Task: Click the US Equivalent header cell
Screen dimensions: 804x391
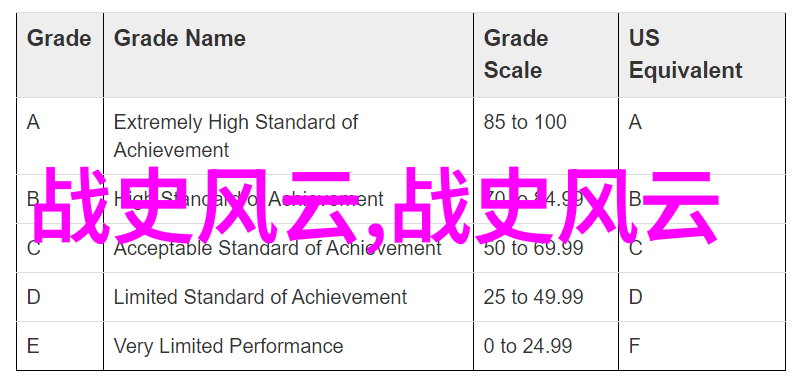Action: (x=702, y=55)
